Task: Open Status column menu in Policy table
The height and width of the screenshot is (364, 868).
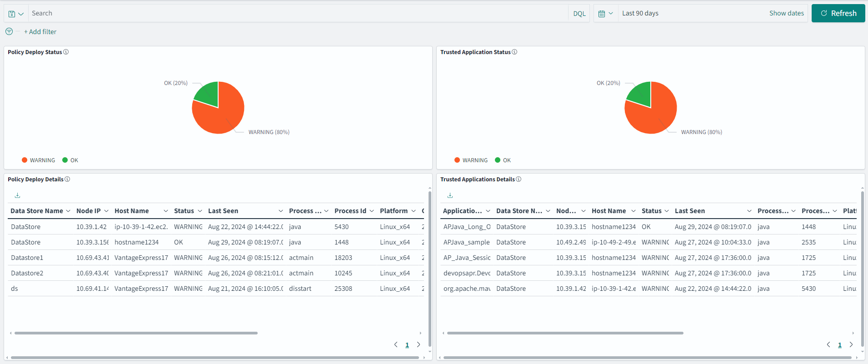Action: point(200,211)
